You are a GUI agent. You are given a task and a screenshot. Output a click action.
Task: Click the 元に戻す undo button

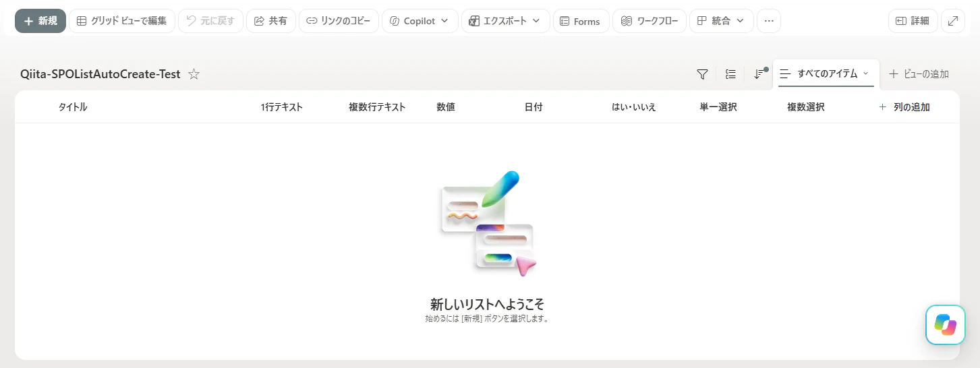tap(210, 21)
